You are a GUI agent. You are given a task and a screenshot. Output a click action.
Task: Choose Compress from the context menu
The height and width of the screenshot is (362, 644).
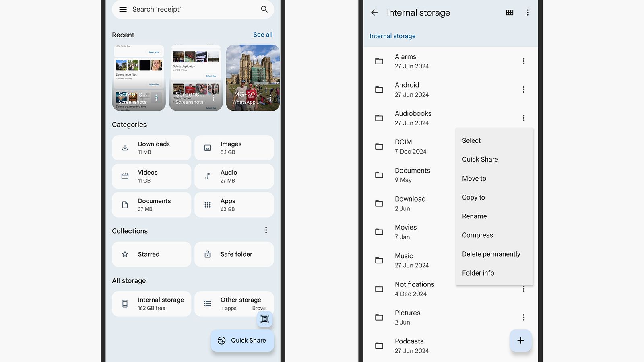coord(477,235)
